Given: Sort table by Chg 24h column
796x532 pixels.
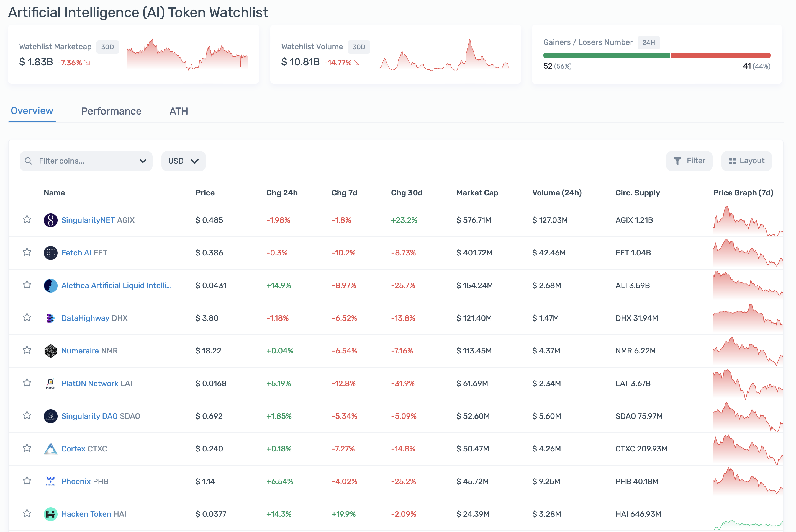Looking at the screenshot, I should [282, 193].
